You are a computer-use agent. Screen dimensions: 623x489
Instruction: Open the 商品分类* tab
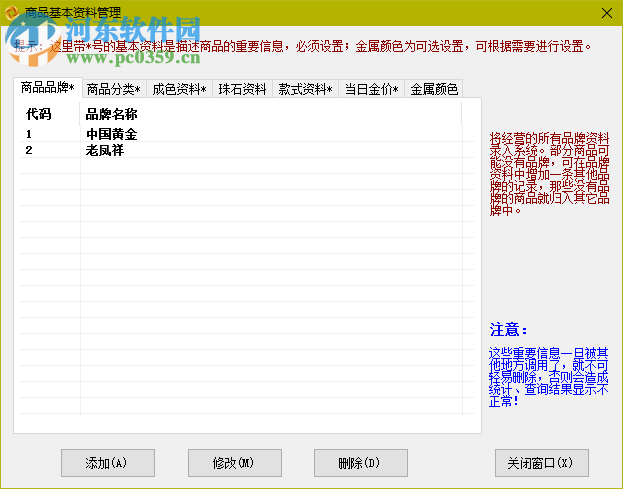[x=114, y=89]
